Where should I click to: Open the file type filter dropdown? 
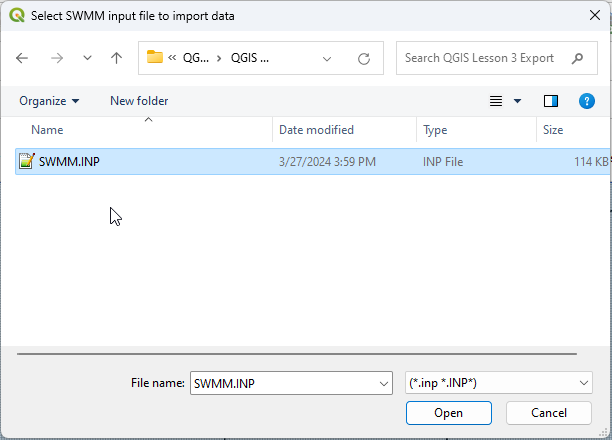point(584,383)
